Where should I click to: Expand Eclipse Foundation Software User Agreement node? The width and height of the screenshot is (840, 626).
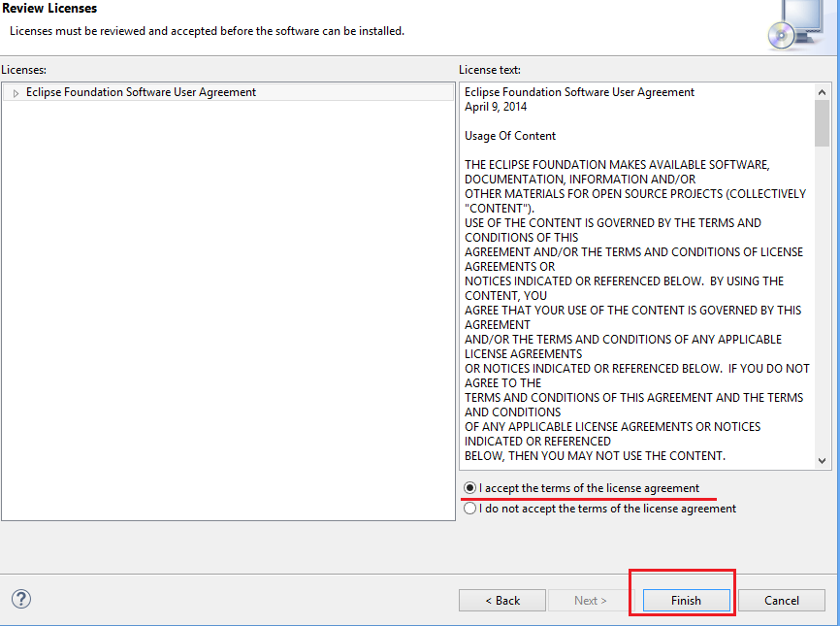[16, 93]
